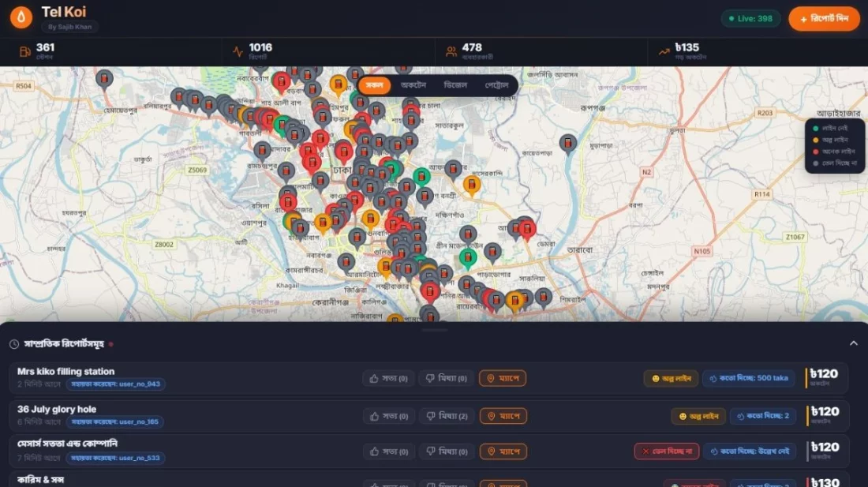Click the gray fuel marker near R504
Viewport: 868px width, 487px height.
click(104, 79)
